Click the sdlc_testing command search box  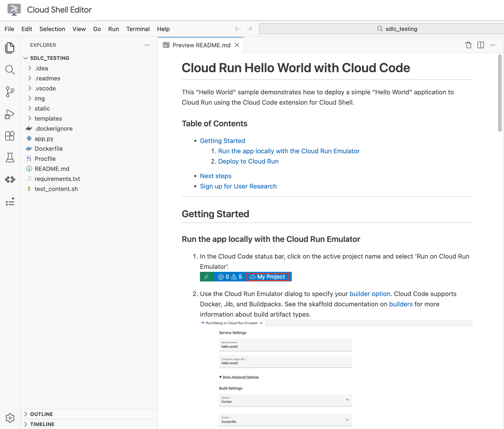(x=381, y=29)
